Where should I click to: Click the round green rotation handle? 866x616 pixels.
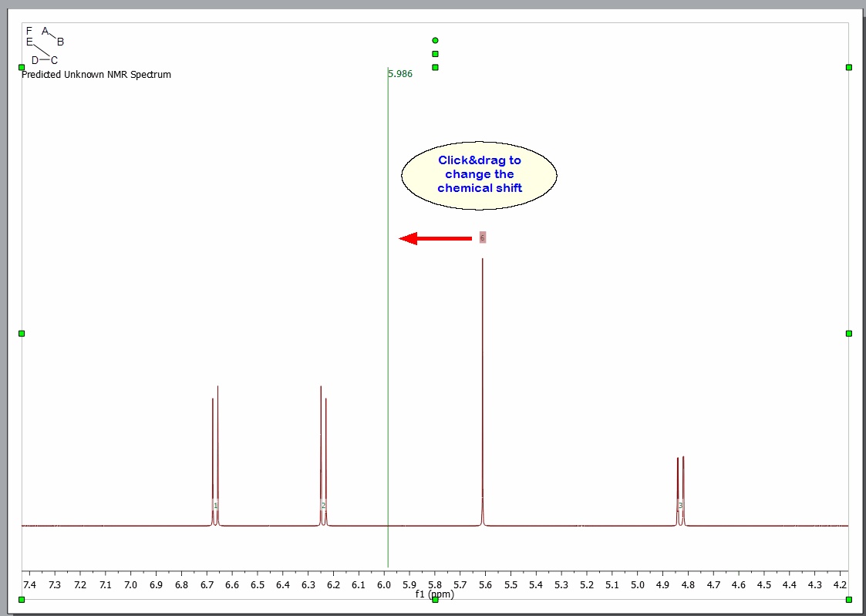tap(435, 40)
